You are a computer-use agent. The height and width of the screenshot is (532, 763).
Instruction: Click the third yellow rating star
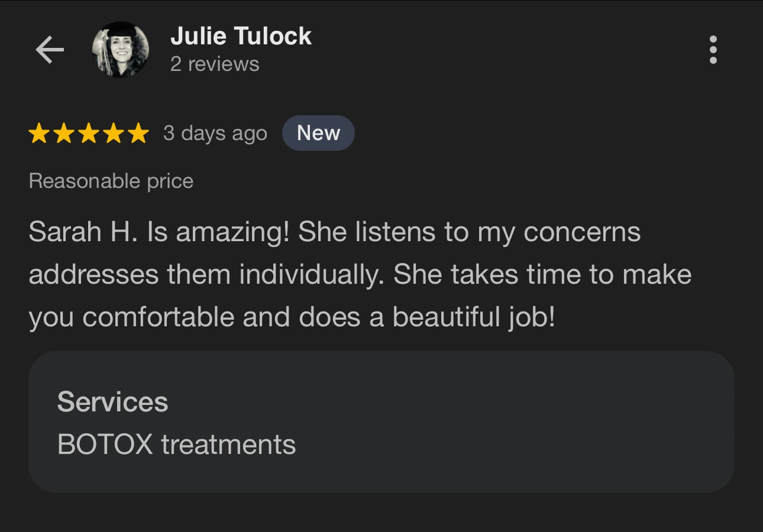tap(89, 134)
